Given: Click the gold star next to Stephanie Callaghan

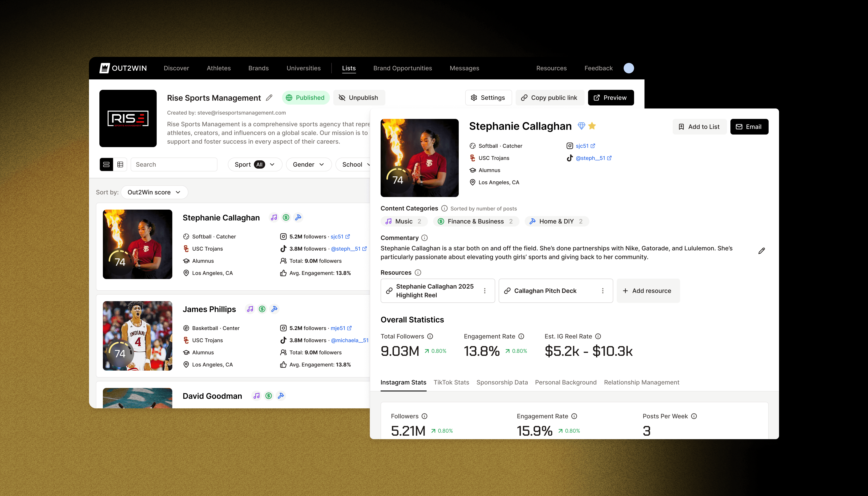Looking at the screenshot, I should (592, 126).
